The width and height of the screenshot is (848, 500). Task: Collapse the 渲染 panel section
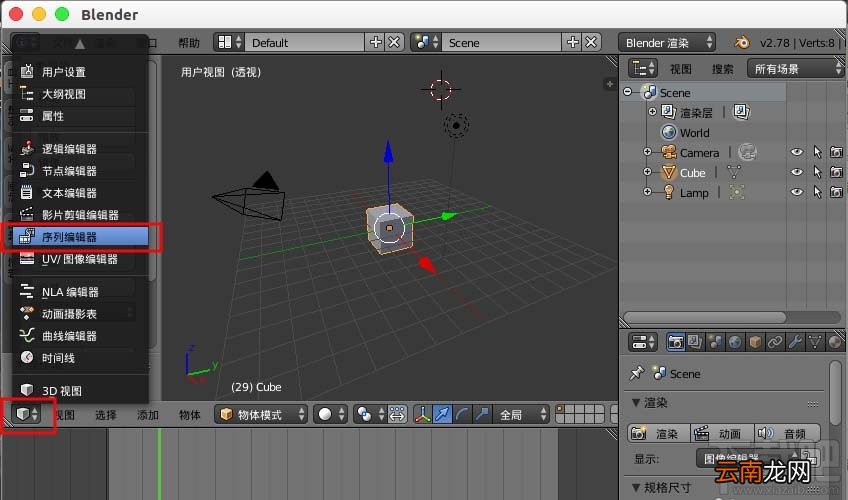click(x=636, y=403)
